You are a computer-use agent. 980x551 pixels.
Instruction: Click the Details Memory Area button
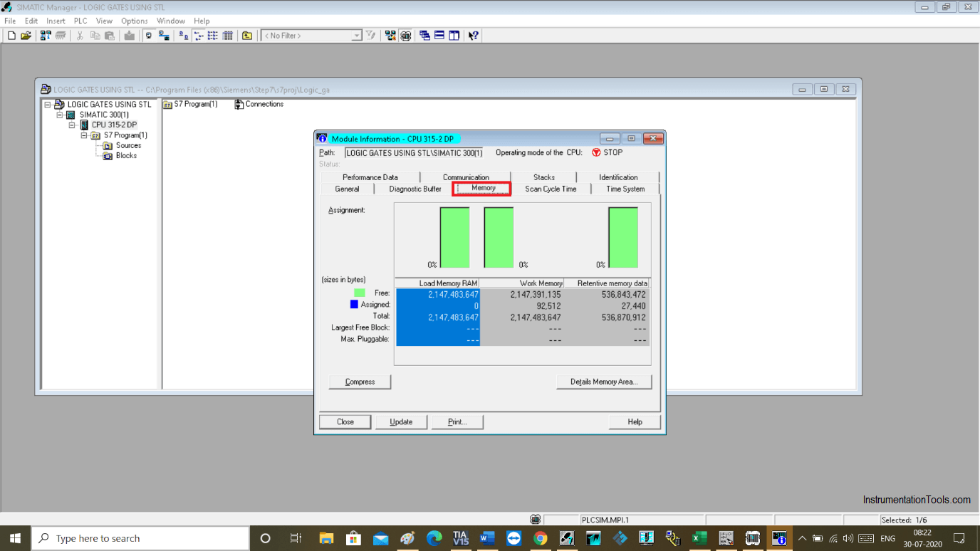[604, 382]
